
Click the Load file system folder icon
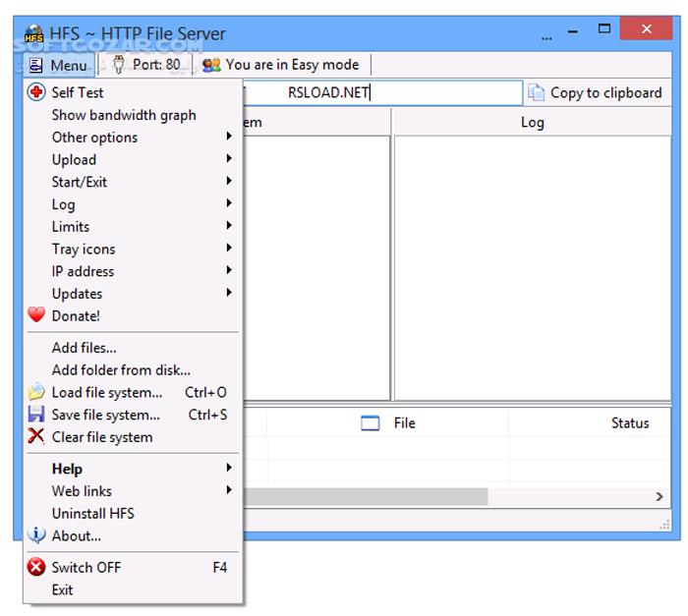[x=36, y=392]
